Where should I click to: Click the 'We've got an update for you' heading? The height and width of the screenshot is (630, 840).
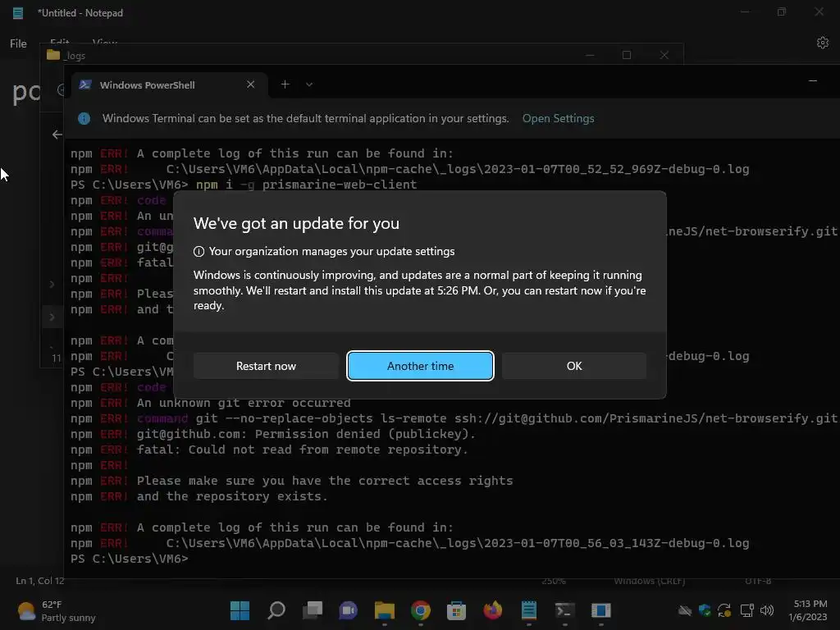(x=296, y=223)
